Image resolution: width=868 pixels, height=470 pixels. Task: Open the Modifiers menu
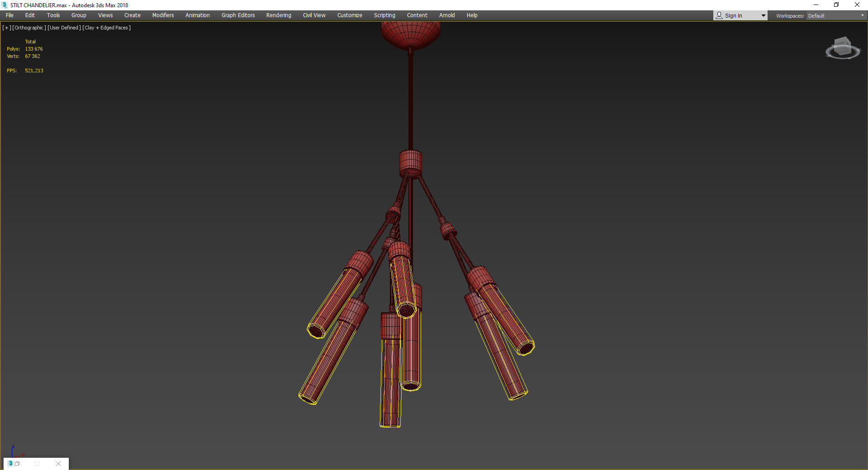(x=163, y=15)
